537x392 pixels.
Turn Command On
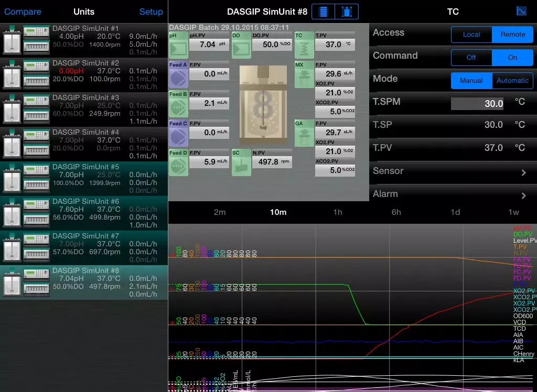tap(512, 58)
